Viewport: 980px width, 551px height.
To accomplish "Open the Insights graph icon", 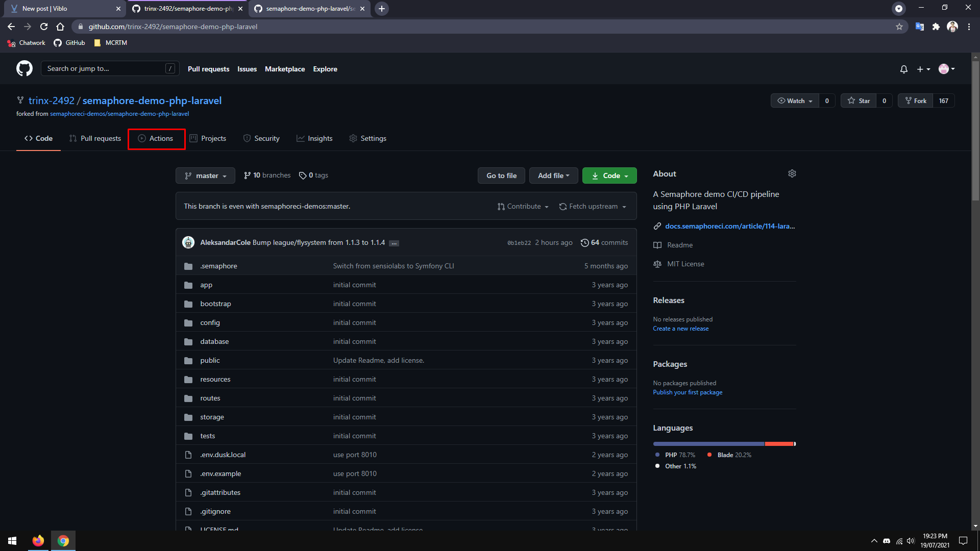I will click(301, 138).
